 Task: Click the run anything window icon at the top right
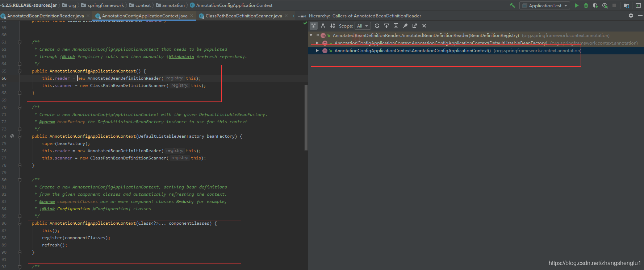pos(638,5)
